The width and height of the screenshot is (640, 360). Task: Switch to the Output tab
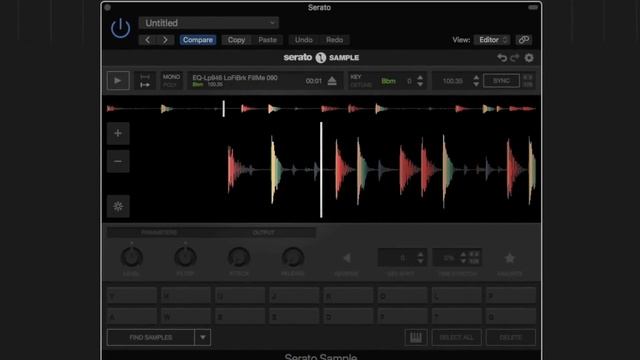(263, 233)
